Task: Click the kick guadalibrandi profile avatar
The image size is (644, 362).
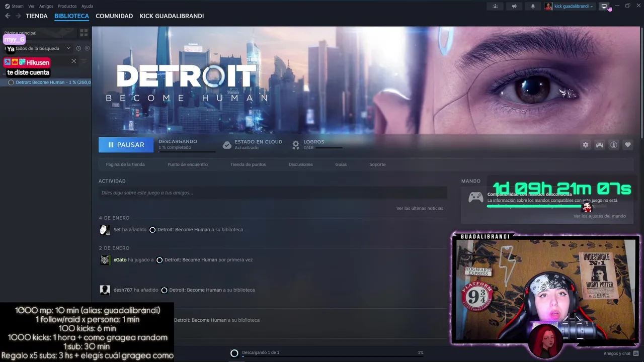Action: click(x=548, y=6)
